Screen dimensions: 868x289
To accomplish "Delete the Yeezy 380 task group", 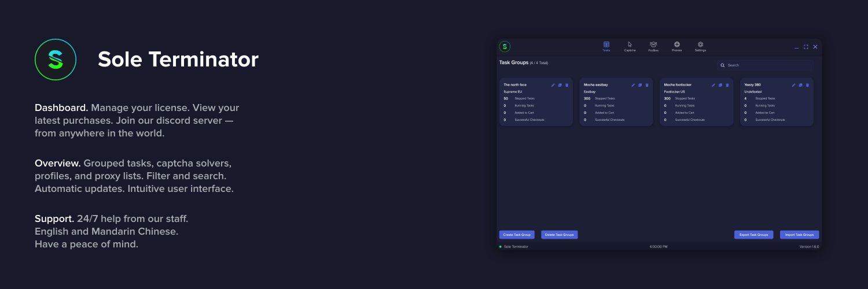I will coord(807,85).
